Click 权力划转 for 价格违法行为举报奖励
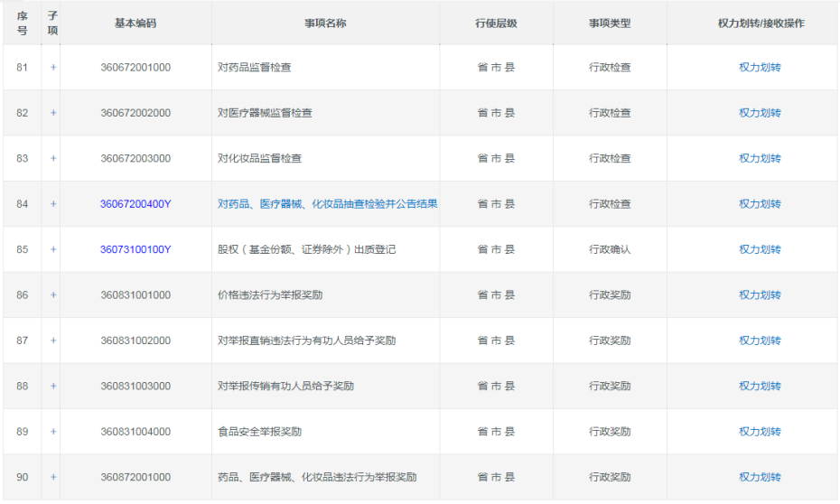 (760, 295)
